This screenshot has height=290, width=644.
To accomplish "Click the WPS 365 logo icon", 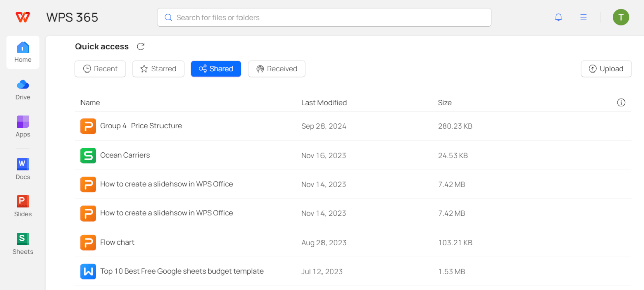I will point(23,17).
